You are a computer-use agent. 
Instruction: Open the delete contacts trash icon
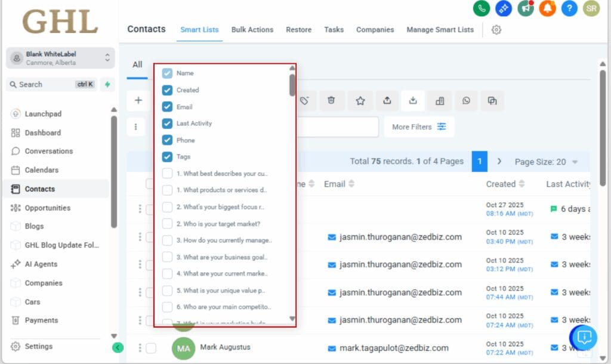point(332,101)
